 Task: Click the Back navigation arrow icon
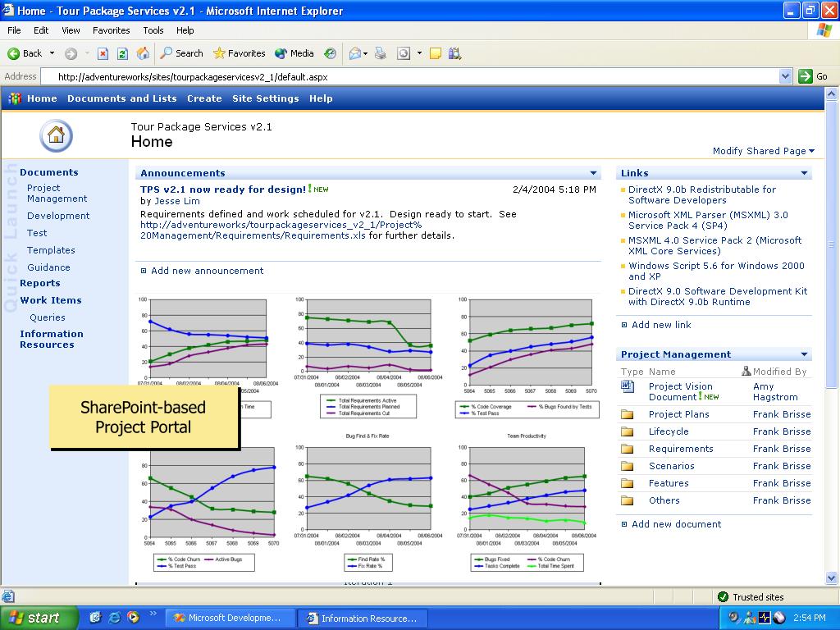coord(13,53)
